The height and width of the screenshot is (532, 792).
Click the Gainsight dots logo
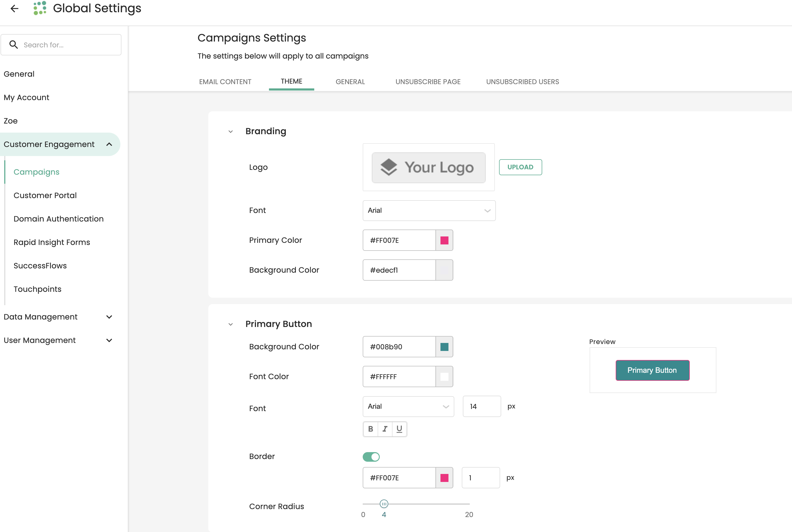coord(40,8)
